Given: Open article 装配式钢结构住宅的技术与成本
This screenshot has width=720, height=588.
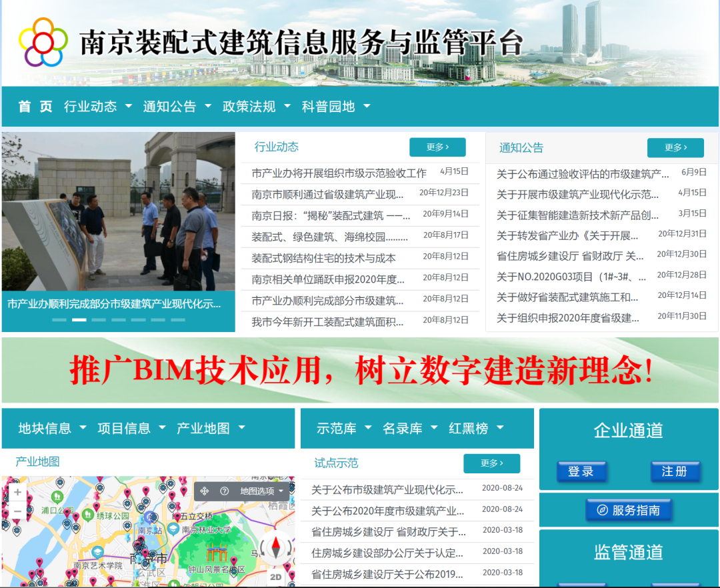Looking at the screenshot, I should click(x=323, y=258).
